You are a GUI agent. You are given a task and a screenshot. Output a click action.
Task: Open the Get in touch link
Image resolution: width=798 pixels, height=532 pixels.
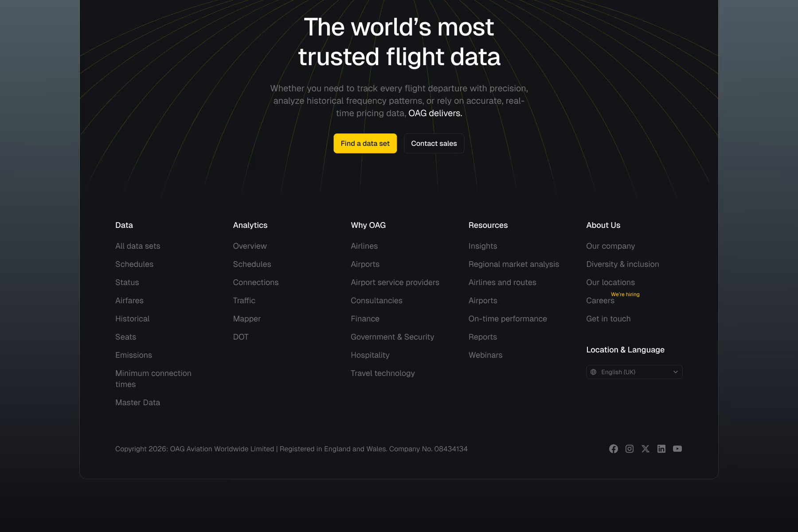[608, 319]
